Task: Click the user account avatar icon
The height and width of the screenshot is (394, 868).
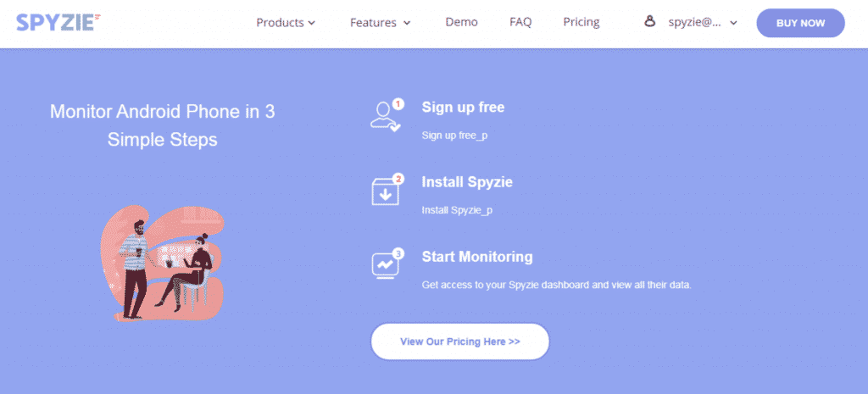Action: tap(650, 21)
